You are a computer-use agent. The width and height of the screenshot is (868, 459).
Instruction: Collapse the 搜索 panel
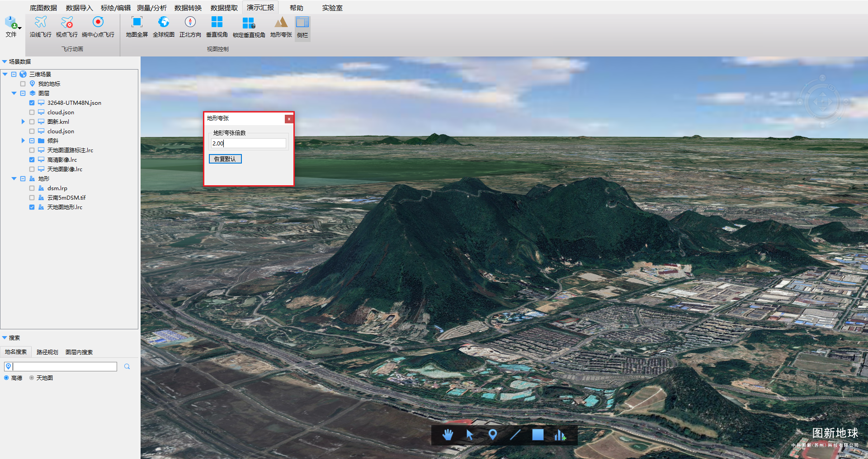5,337
